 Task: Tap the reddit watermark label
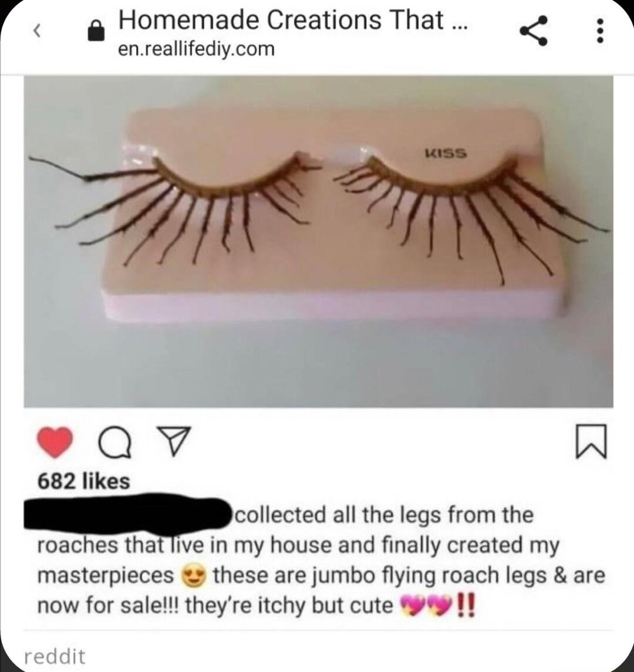tap(55, 656)
